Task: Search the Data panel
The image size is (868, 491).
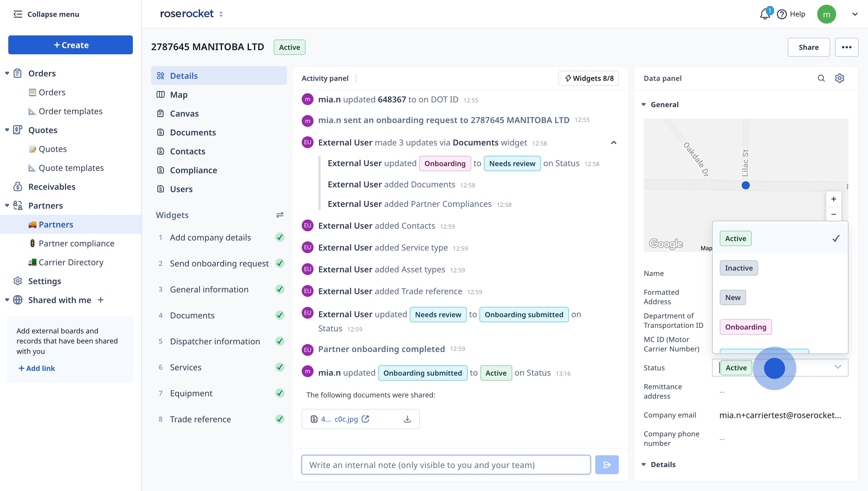Action: point(821,78)
